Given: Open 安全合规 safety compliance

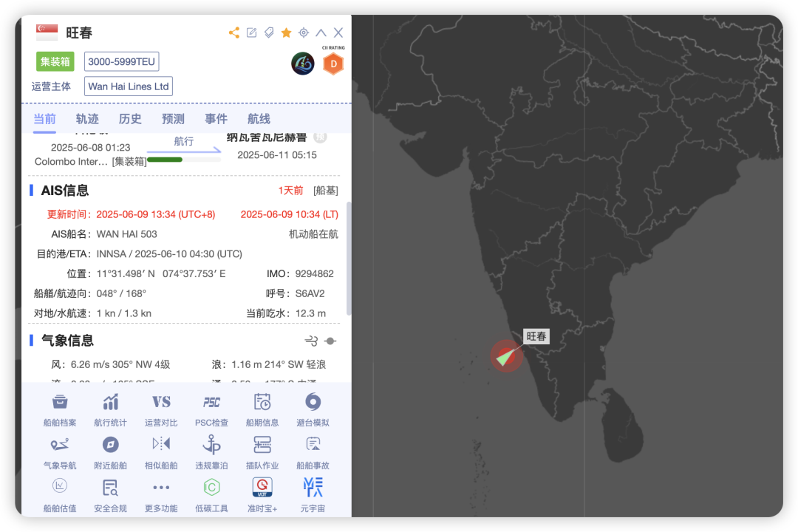Looking at the screenshot, I should (x=110, y=495).
